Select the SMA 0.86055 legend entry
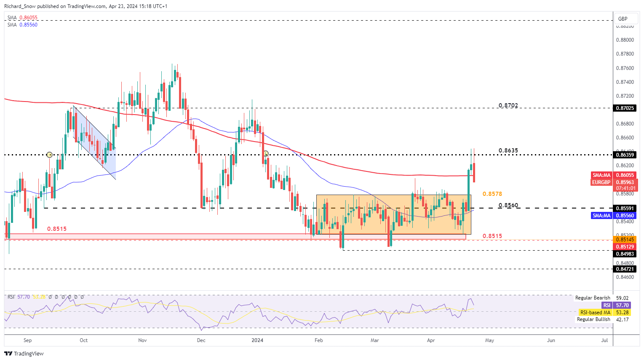The width and height of the screenshot is (644, 361). pyautogui.click(x=22, y=18)
